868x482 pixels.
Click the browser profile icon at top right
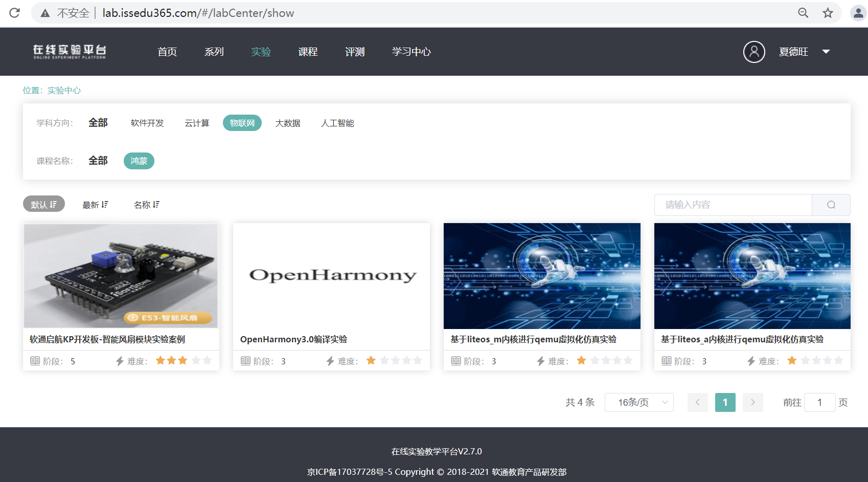point(858,13)
